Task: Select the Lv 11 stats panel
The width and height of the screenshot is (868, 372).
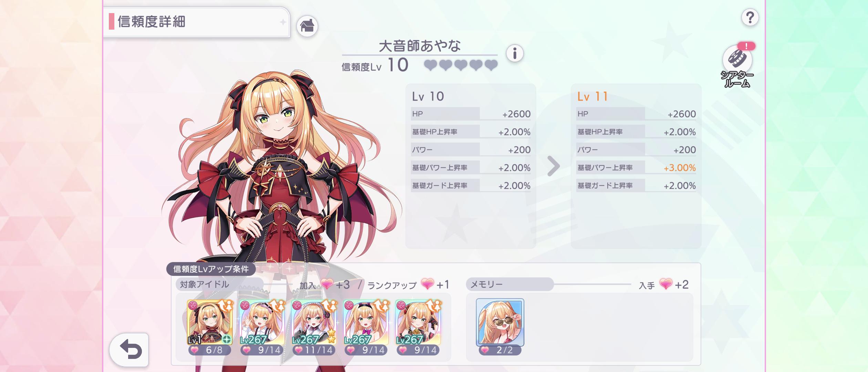Action: 636,166
